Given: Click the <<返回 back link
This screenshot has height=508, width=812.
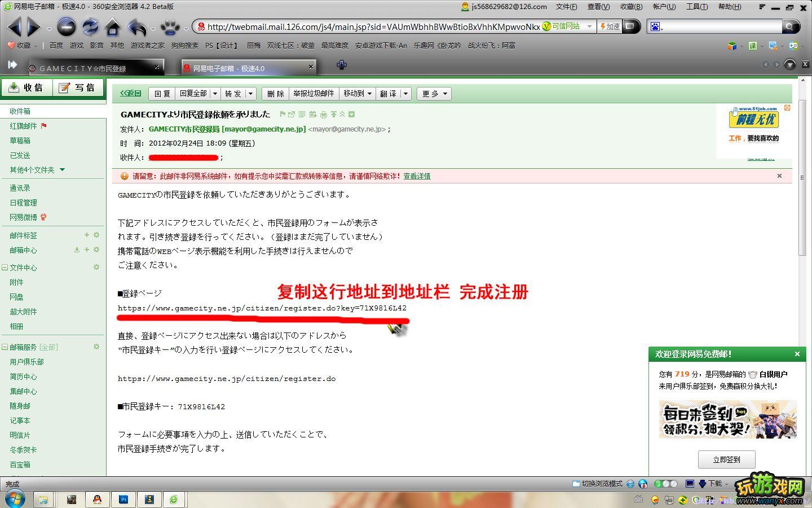Looking at the screenshot, I should [130, 93].
